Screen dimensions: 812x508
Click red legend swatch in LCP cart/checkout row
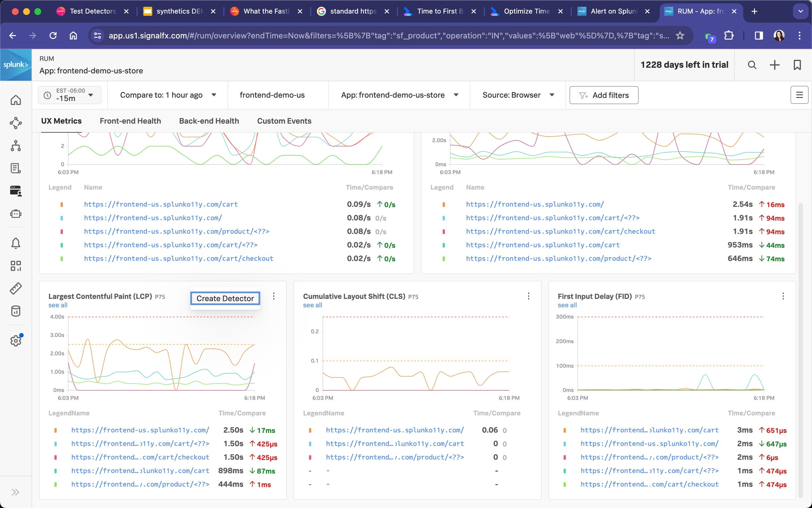(x=55, y=457)
